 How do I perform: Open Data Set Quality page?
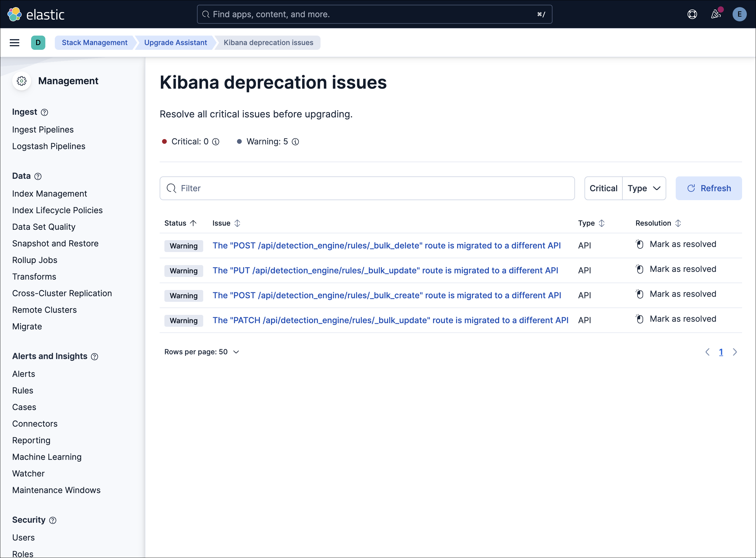click(x=44, y=227)
